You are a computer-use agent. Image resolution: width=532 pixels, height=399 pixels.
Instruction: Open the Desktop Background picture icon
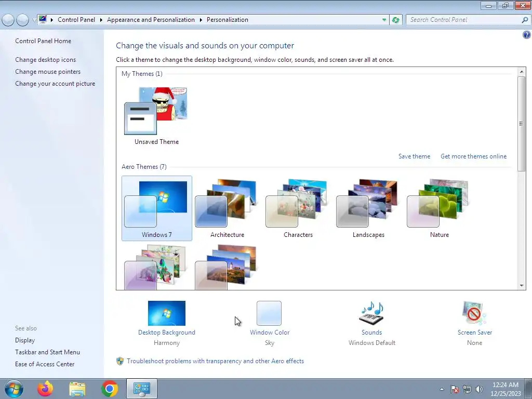(167, 313)
